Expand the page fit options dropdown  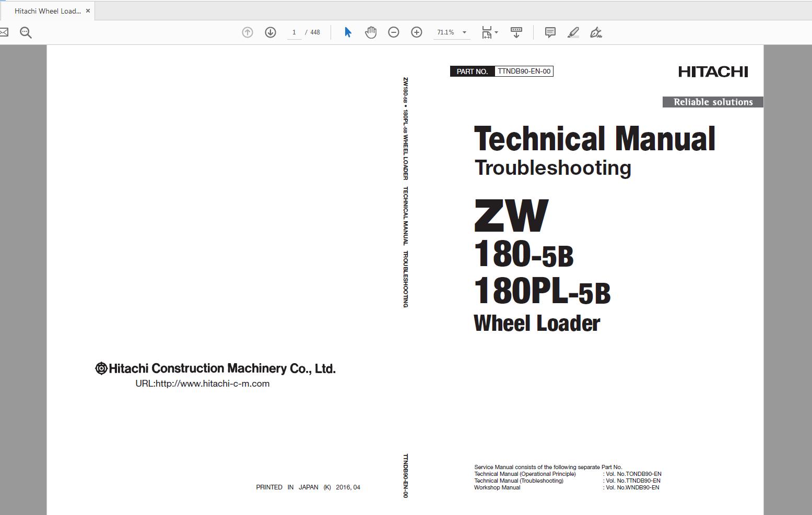click(x=496, y=32)
